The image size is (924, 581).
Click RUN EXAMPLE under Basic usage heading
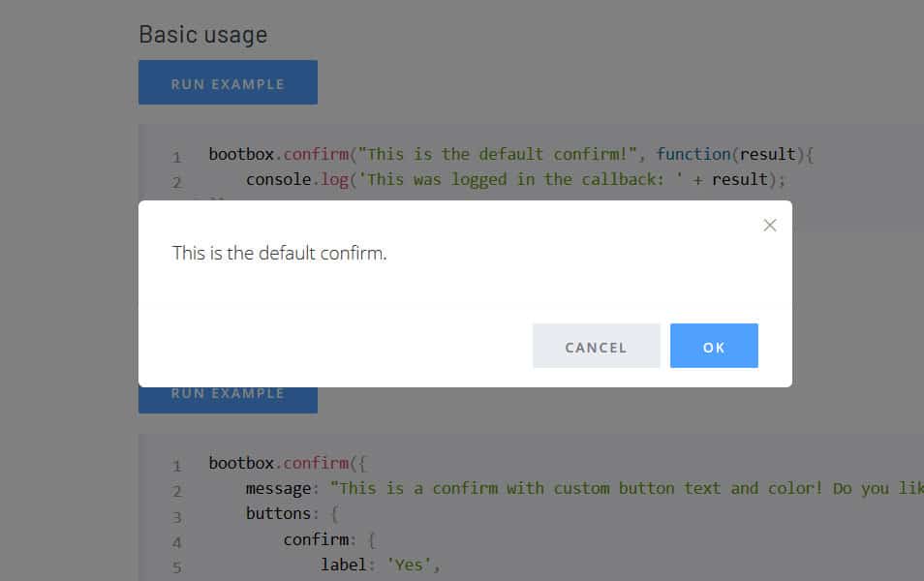[x=228, y=83]
